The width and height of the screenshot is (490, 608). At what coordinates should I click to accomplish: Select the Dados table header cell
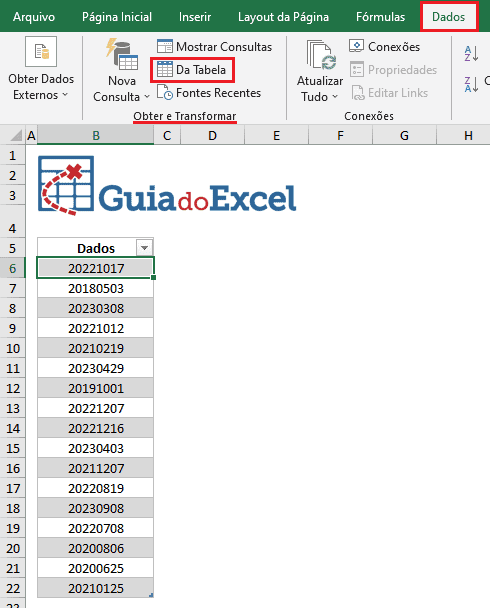[96, 248]
